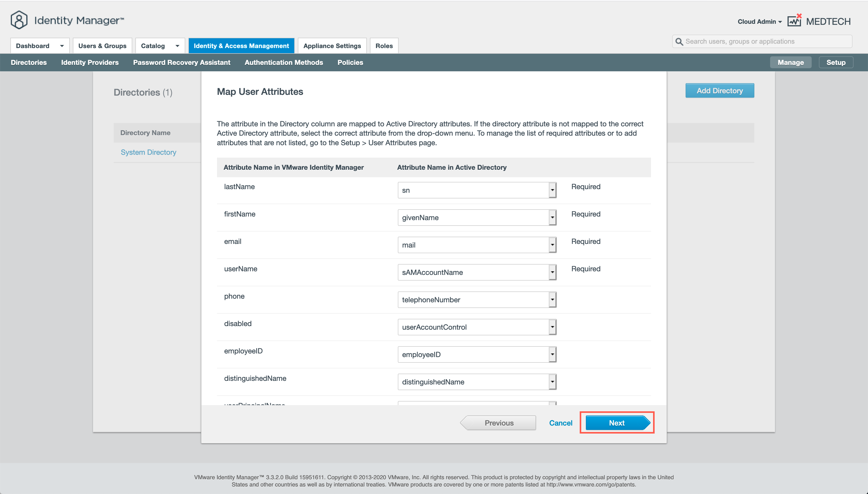Click the search magnifier icon

679,41
